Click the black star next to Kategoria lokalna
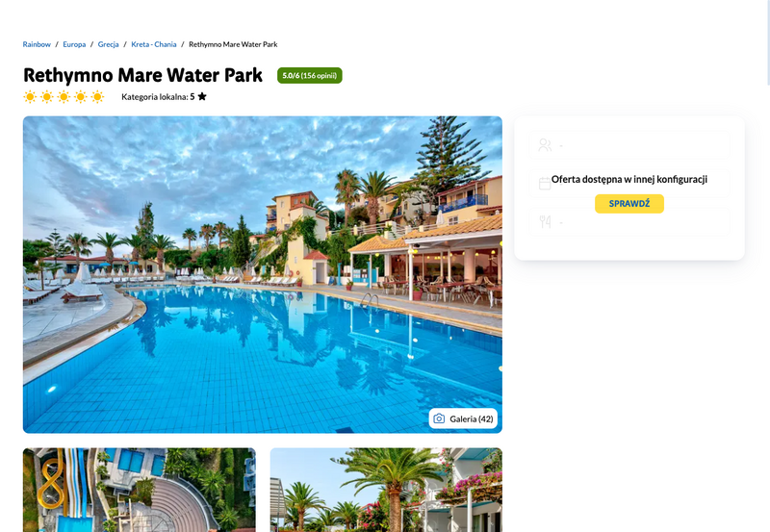 [x=202, y=96]
